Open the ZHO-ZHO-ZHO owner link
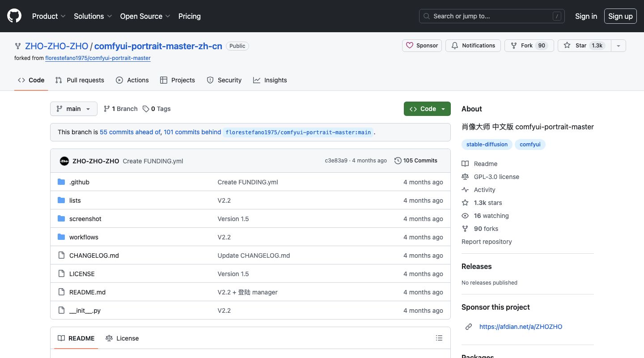Screen dimensions: 644x358 point(57,46)
